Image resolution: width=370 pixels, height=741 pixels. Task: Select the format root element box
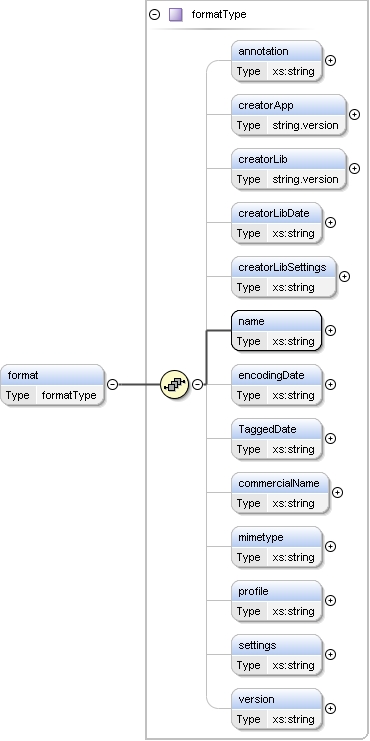coord(52,385)
